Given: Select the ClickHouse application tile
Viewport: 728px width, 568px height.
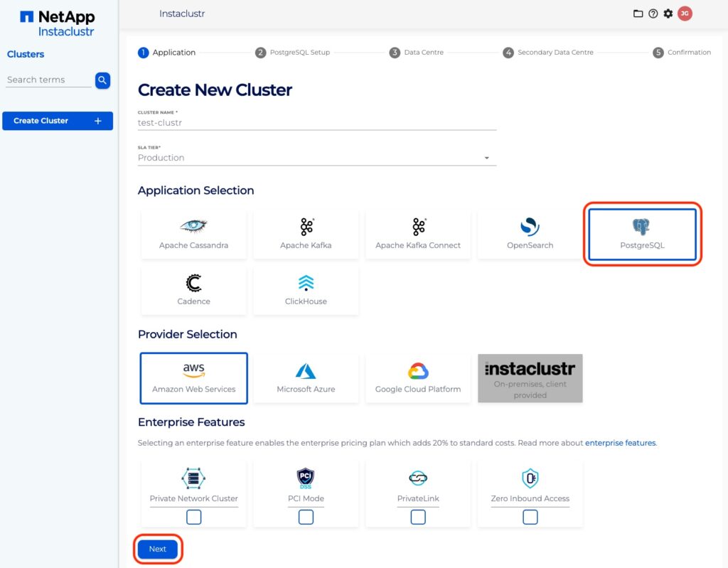Looking at the screenshot, I should click(306, 290).
